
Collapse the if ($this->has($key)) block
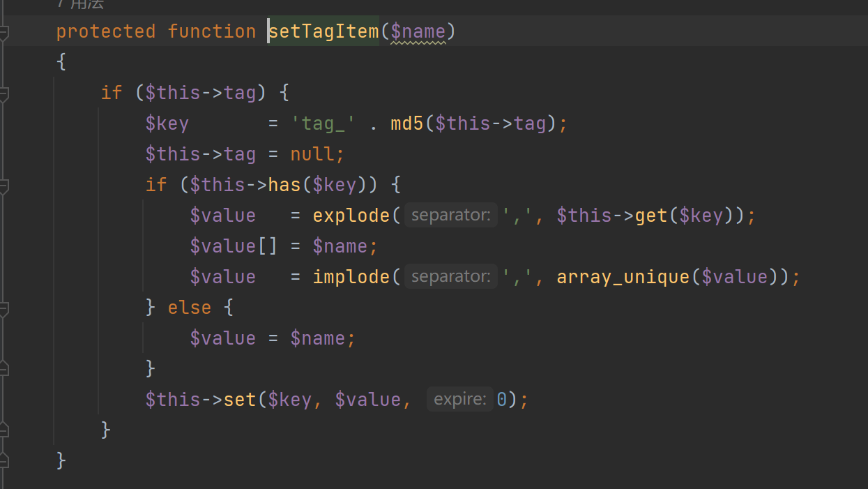[x=3, y=186]
